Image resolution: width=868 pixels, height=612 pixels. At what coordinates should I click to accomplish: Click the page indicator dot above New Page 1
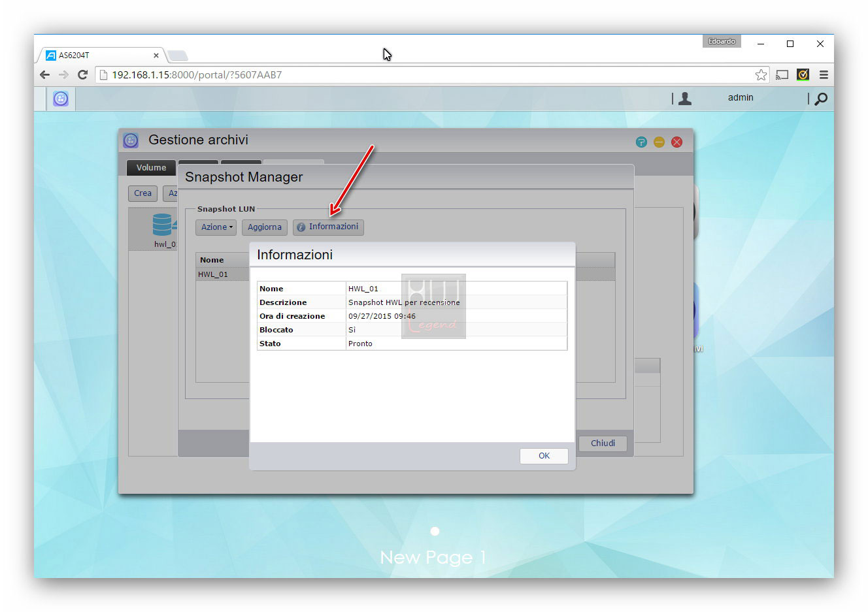tap(435, 532)
